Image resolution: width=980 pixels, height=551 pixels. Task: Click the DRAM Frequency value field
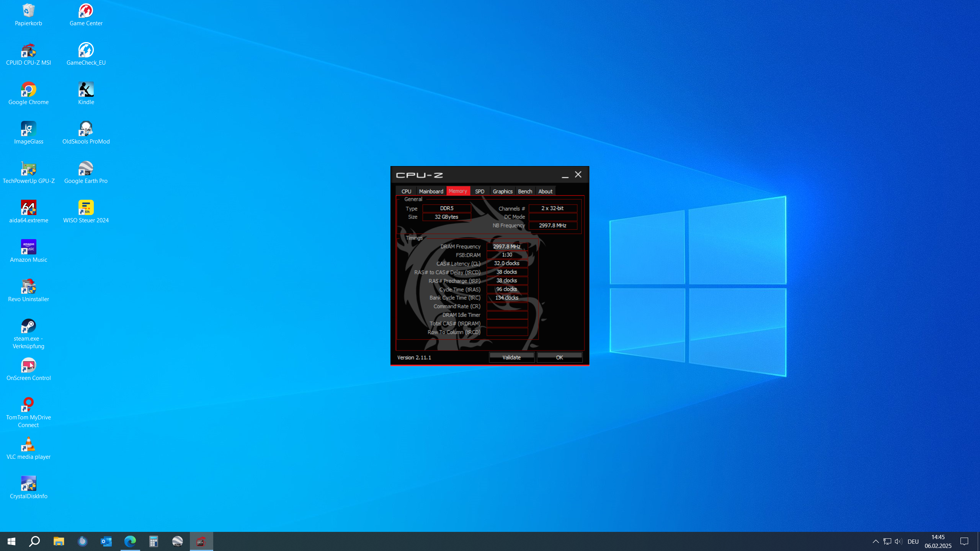pyautogui.click(x=507, y=246)
